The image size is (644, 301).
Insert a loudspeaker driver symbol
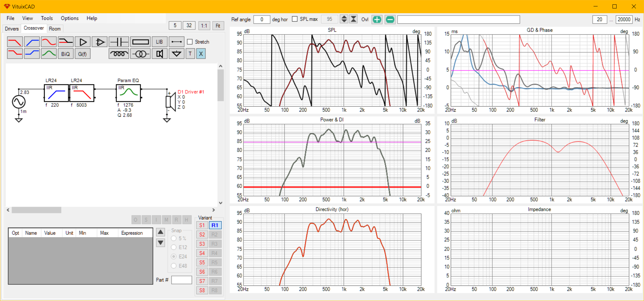159,54
